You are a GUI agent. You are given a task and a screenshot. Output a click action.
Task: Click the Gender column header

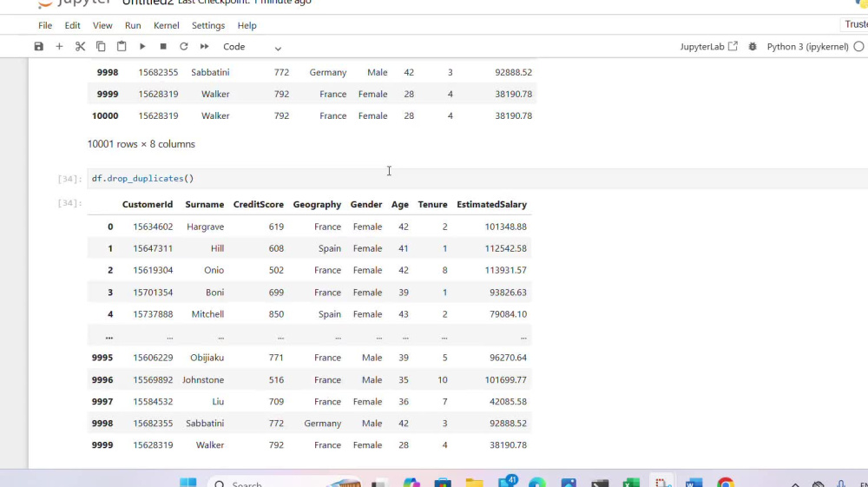point(366,204)
